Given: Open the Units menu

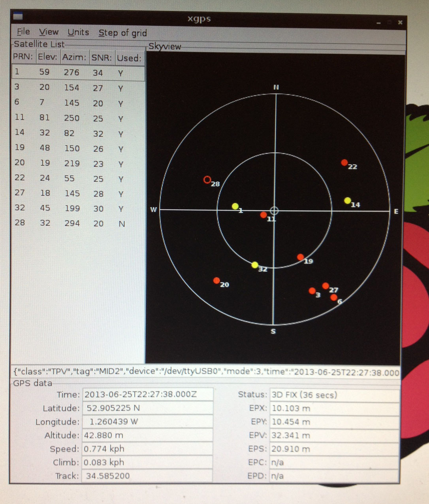Looking at the screenshot, I should click(78, 32).
